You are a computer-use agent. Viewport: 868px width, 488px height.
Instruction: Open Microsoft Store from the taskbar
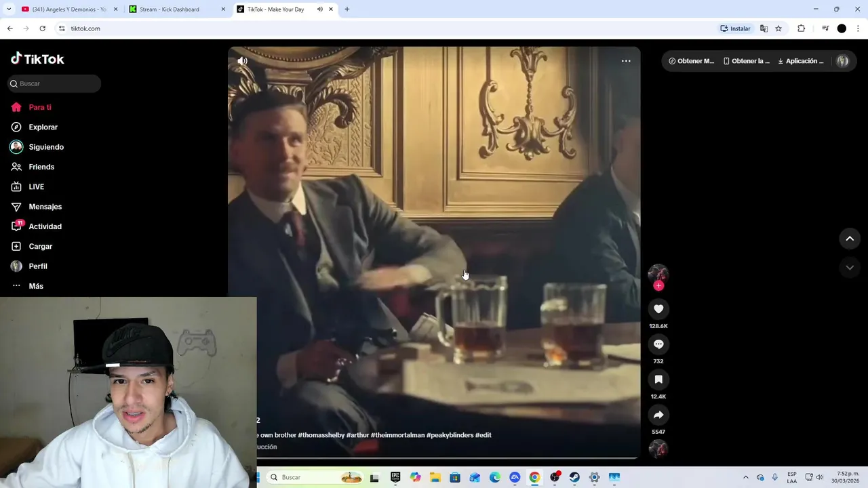pyautogui.click(x=455, y=477)
